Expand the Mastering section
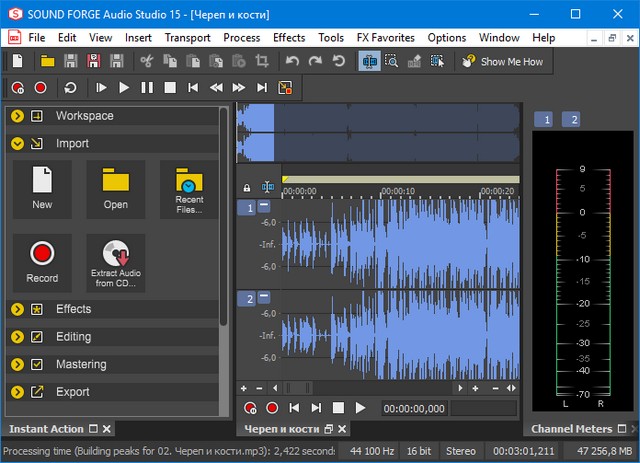 (18, 365)
